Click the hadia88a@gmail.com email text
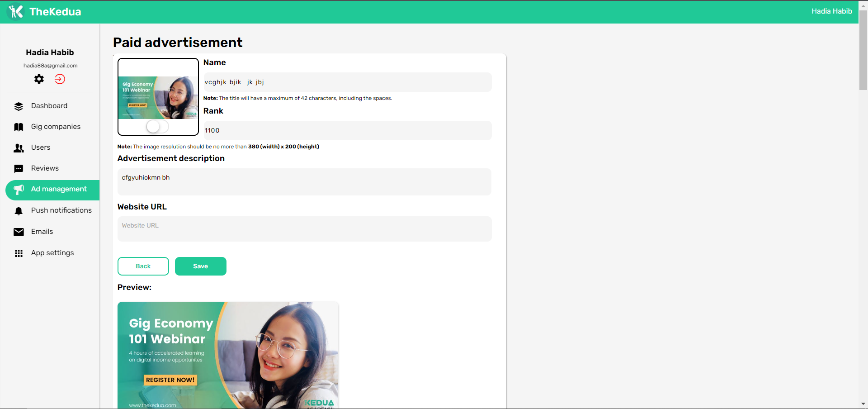The height and width of the screenshot is (409, 868). 51,66
